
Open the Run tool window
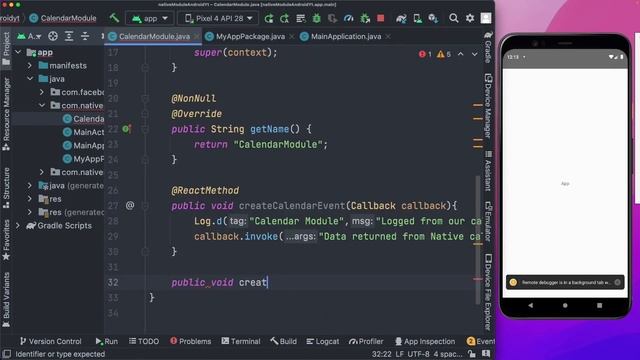pyautogui.click(x=107, y=341)
